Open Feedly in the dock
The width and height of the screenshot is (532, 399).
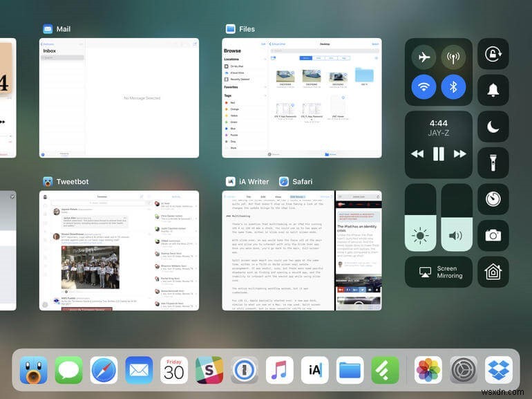[x=385, y=370]
